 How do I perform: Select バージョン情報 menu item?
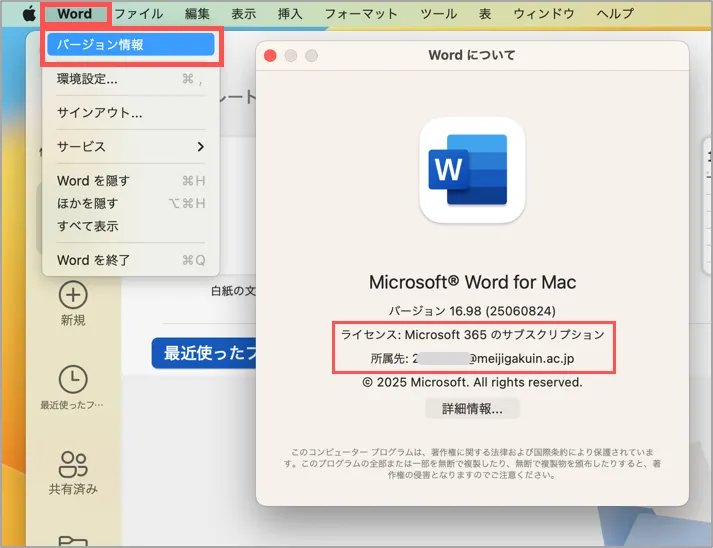[131, 45]
